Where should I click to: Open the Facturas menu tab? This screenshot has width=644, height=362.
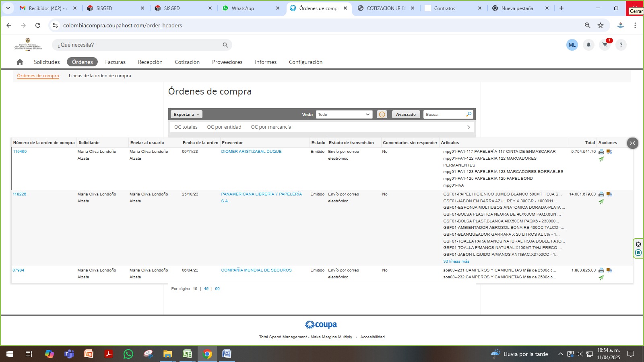tap(115, 62)
